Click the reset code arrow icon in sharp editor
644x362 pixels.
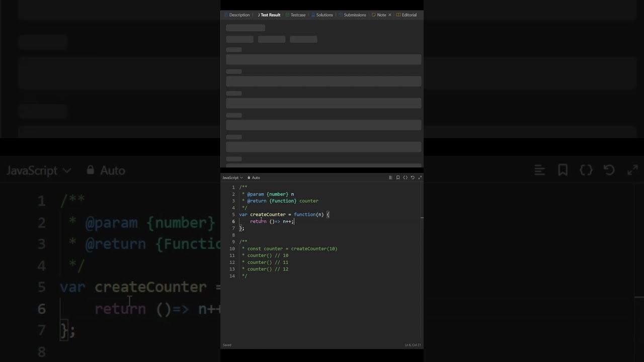[413, 177]
